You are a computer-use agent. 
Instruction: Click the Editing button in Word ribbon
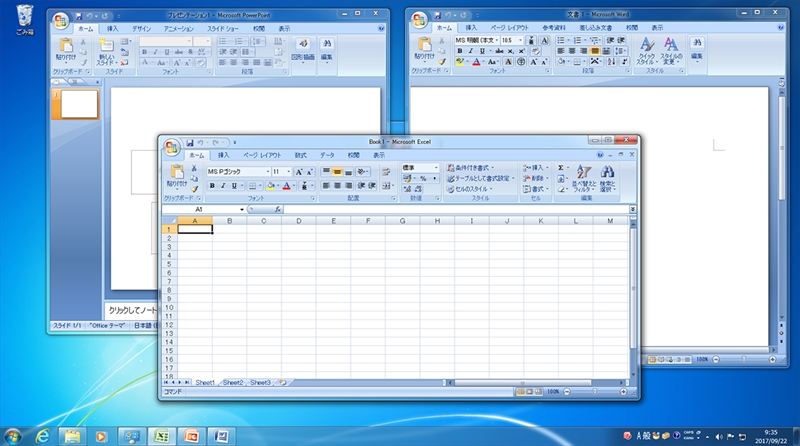click(x=697, y=49)
